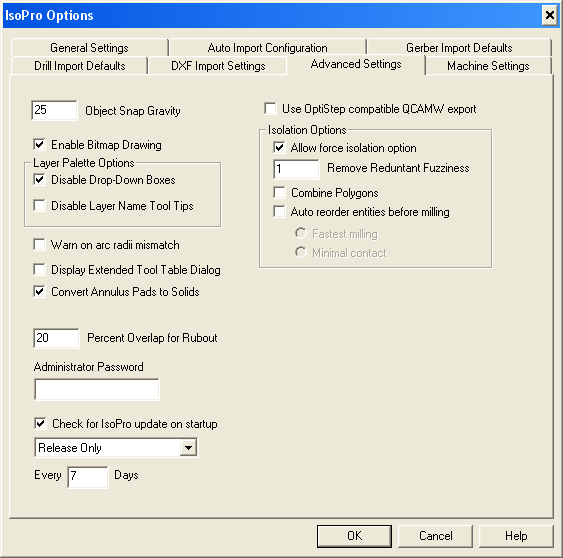Switch to the General Settings tab

(x=89, y=47)
